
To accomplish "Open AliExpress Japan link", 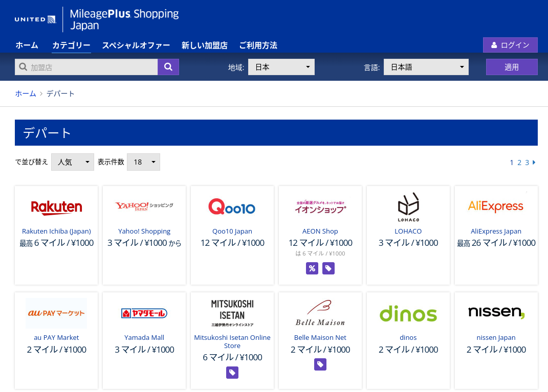I will click(x=496, y=231).
